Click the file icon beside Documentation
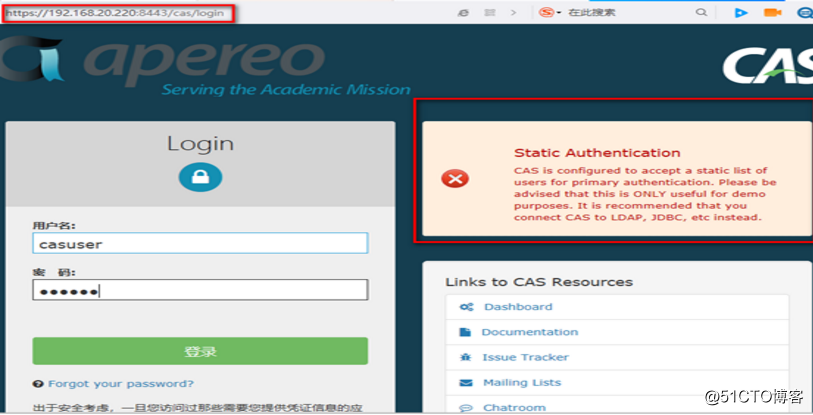The width and height of the screenshot is (813, 415). tap(465, 332)
